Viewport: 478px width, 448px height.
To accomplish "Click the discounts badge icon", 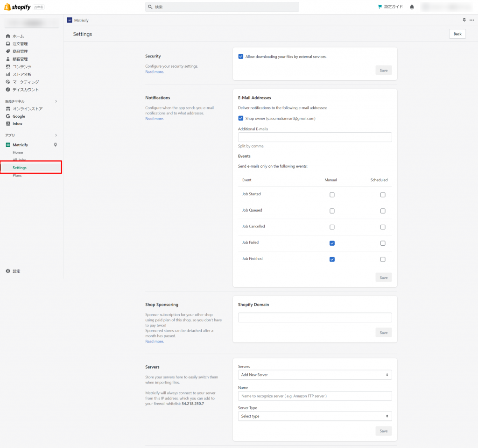I will coord(8,89).
